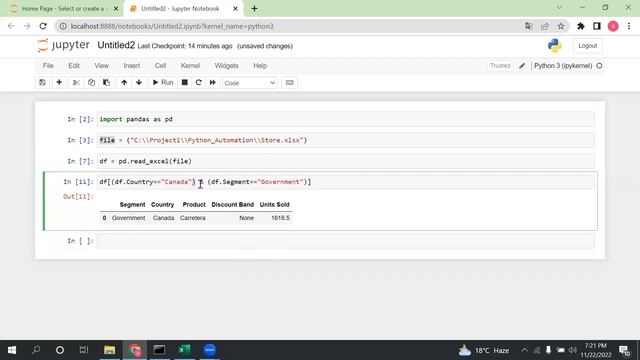
Task: Open the Kernel menu
Action: (x=190, y=66)
